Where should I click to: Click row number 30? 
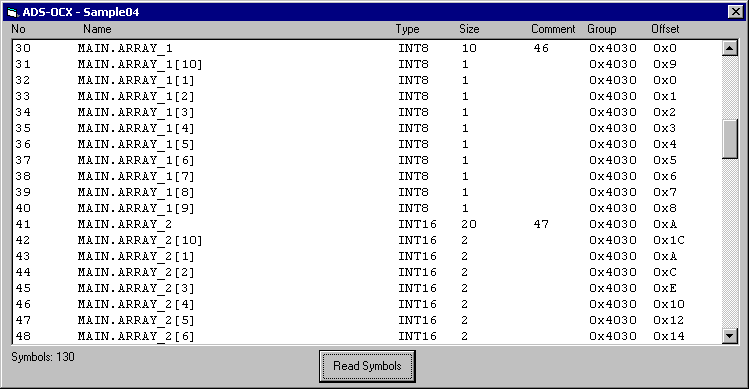23,48
